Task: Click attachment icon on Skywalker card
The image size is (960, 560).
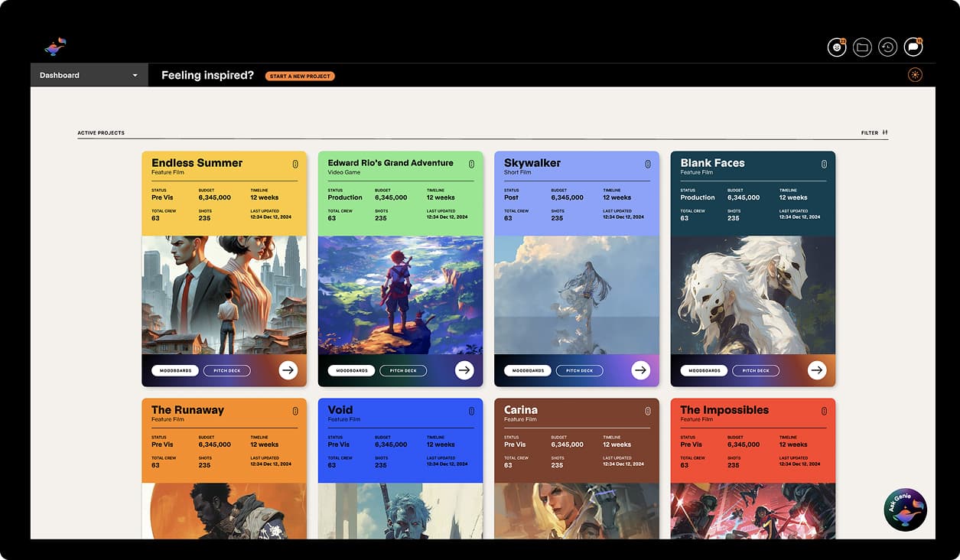Action: coord(647,164)
